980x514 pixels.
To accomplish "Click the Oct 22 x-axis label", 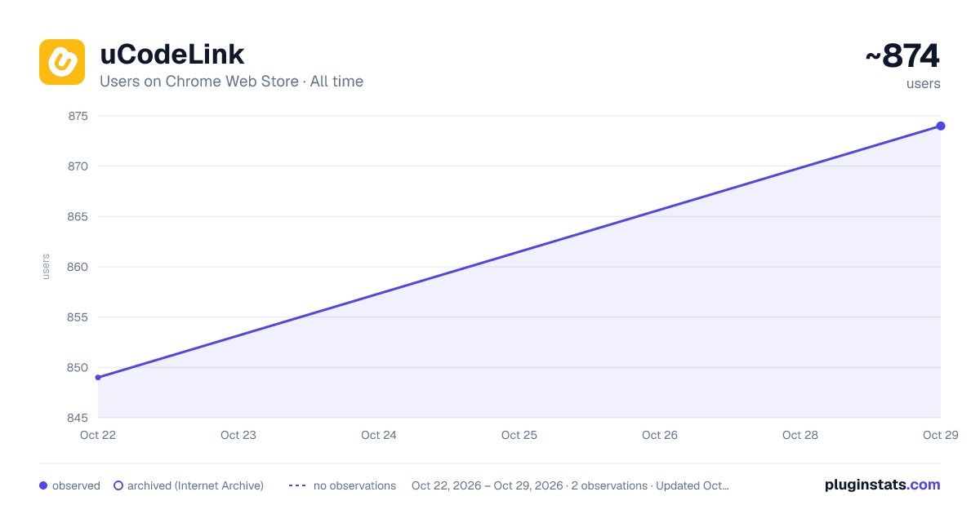I will [98, 435].
